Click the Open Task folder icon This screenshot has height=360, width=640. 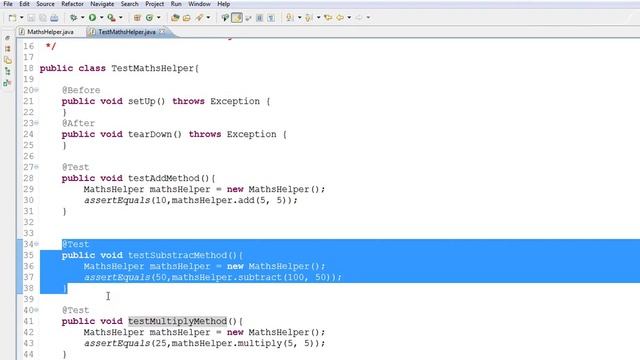(187, 18)
